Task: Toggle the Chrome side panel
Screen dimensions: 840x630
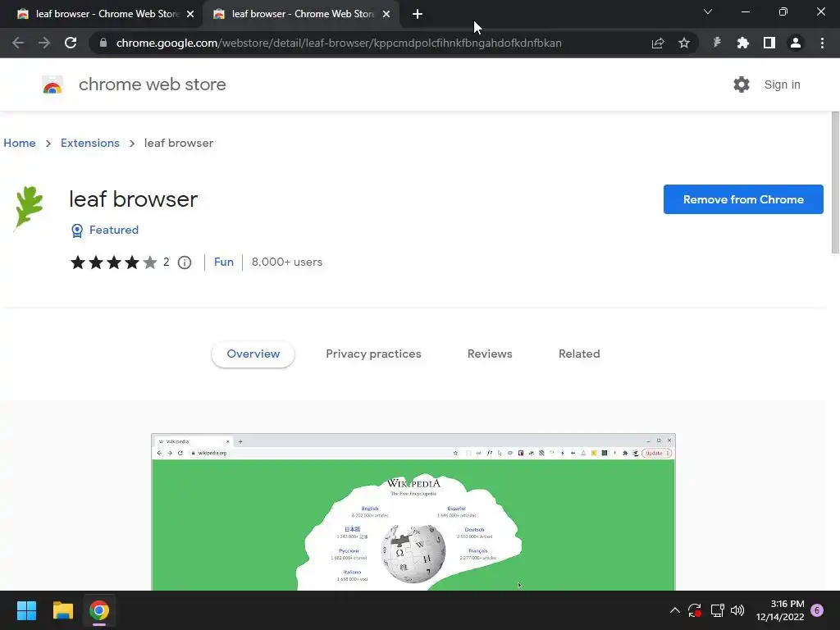Action: pyautogui.click(x=769, y=43)
